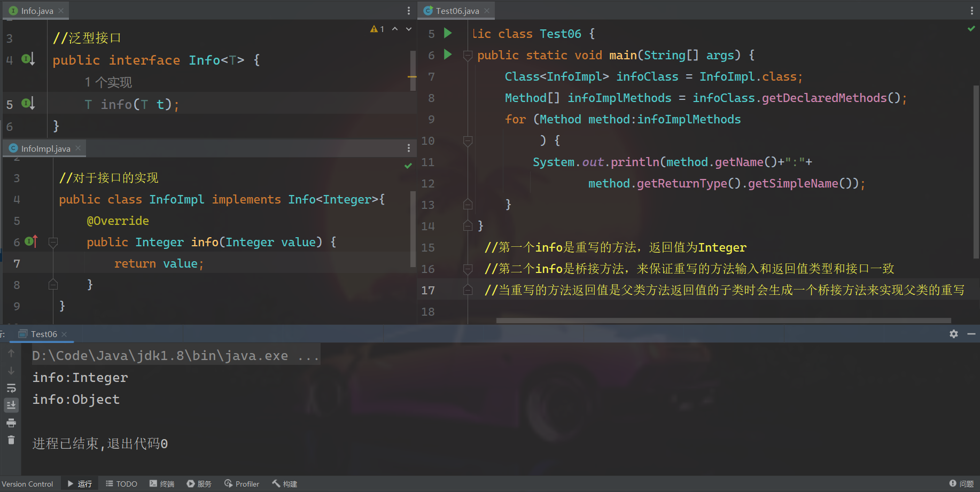The image size is (980, 492).
Task: Open the InfoImpl.java tab options menu
Action: (409, 148)
